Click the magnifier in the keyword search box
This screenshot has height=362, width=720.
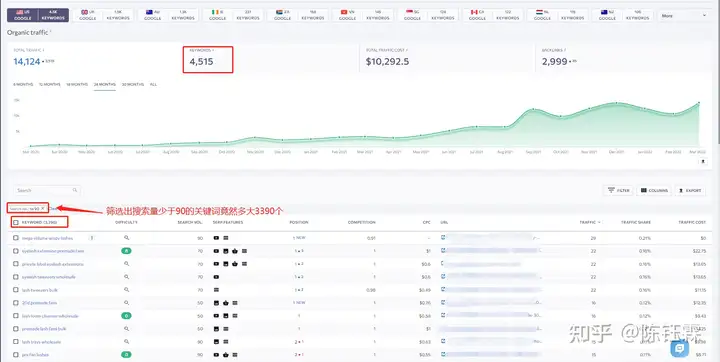pos(75,190)
